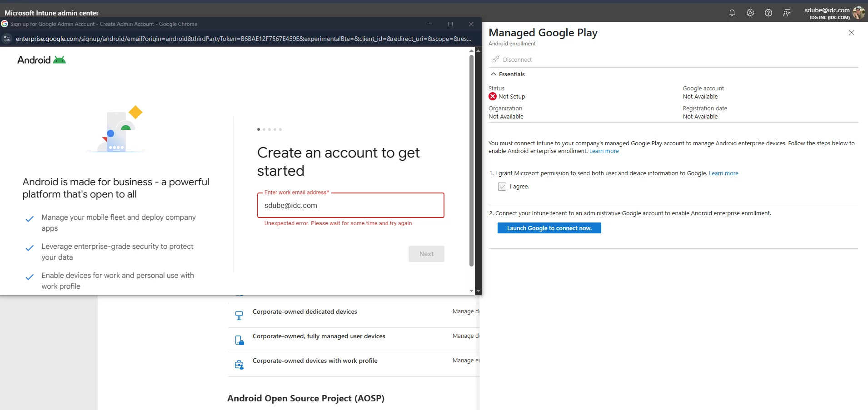
Task: Click the dedicated devices kiosk icon
Action: pyautogui.click(x=239, y=316)
